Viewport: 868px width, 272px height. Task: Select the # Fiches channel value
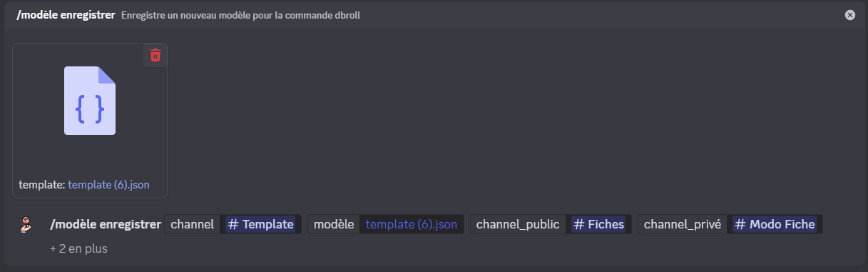click(x=598, y=224)
